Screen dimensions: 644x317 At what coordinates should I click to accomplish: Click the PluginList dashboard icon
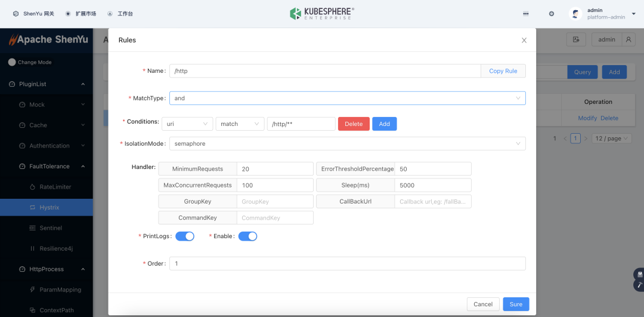click(11, 84)
